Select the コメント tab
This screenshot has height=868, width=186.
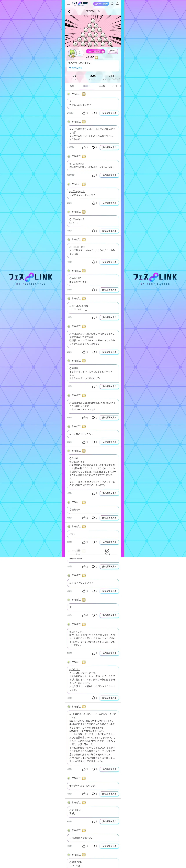pos(87,86)
